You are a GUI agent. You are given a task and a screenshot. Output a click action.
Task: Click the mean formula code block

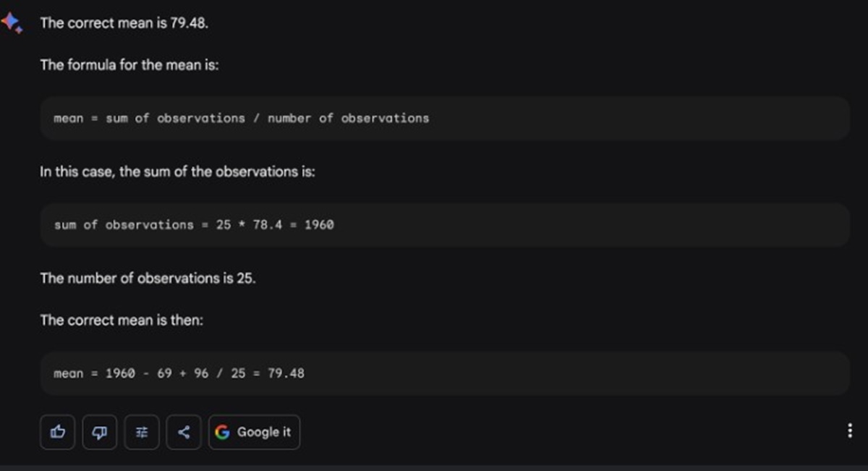(444, 118)
